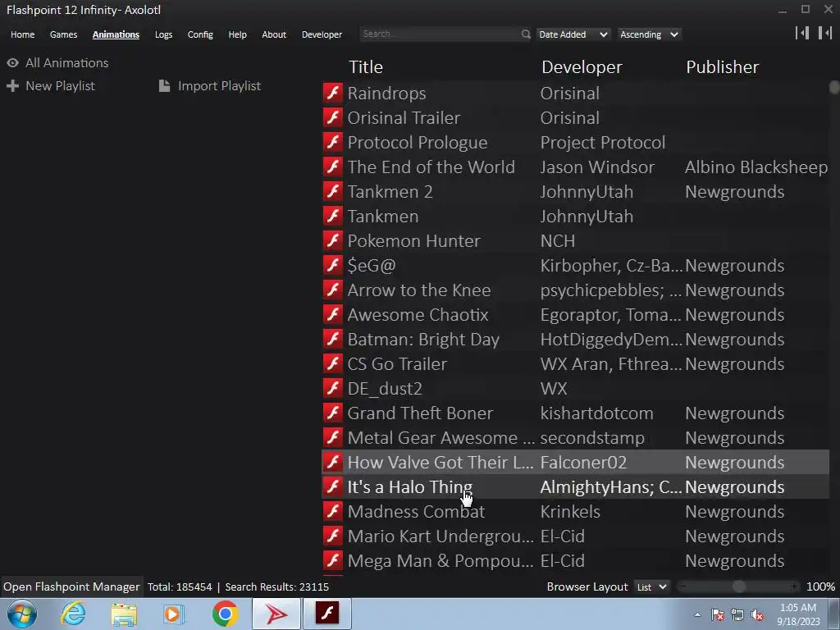The height and width of the screenshot is (630, 840).
Task: Click the search magnifier icon
Action: pos(526,34)
